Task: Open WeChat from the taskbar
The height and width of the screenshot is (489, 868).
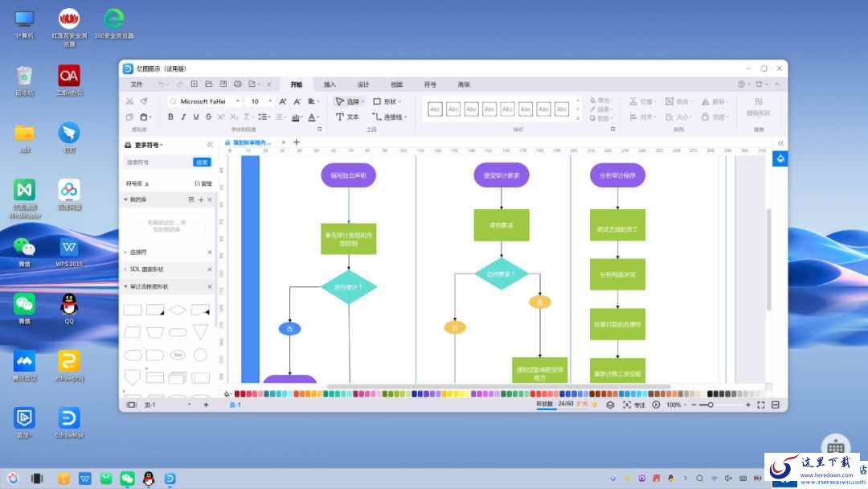Action: pyautogui.click(x=127, y=478)
